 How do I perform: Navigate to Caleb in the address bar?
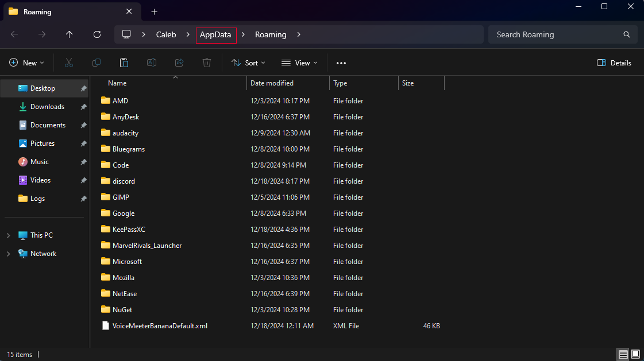click(166, 34)
